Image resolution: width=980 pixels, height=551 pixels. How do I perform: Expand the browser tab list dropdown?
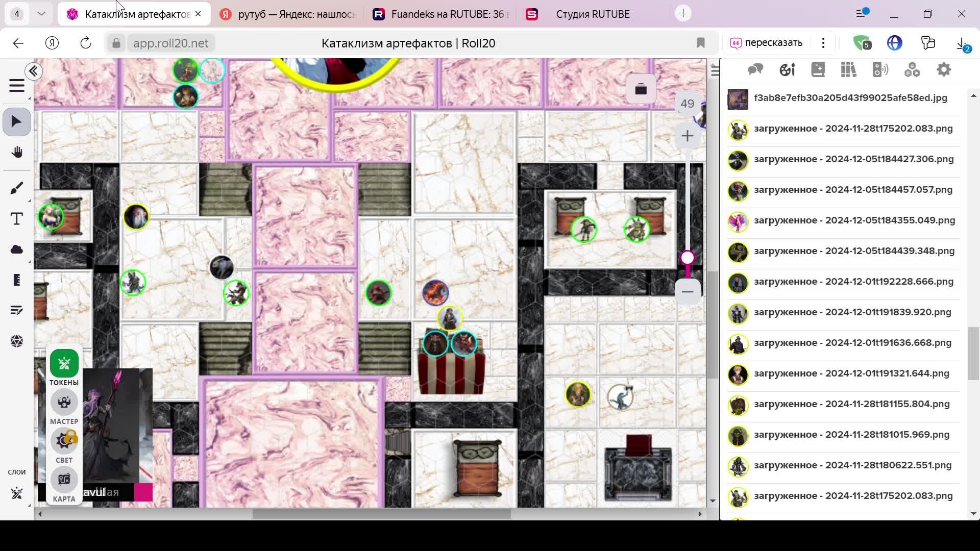[x=41, y=14]
